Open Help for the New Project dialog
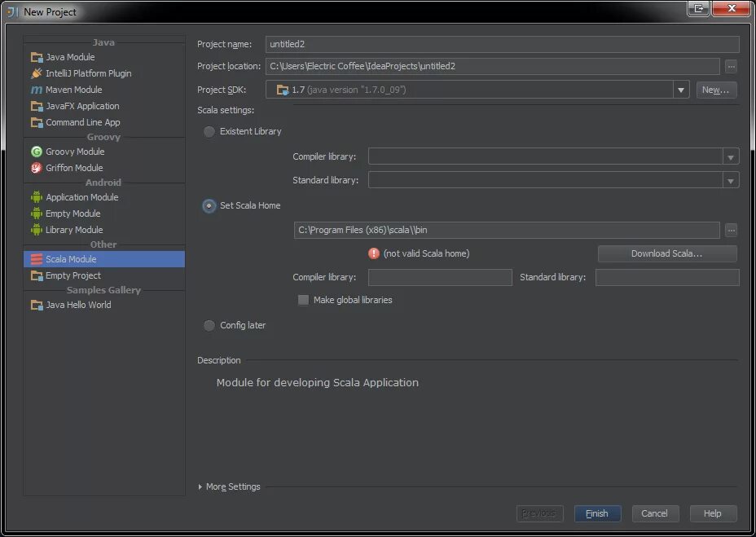Screen dimensions: 756x537 [x=713, y=513]
